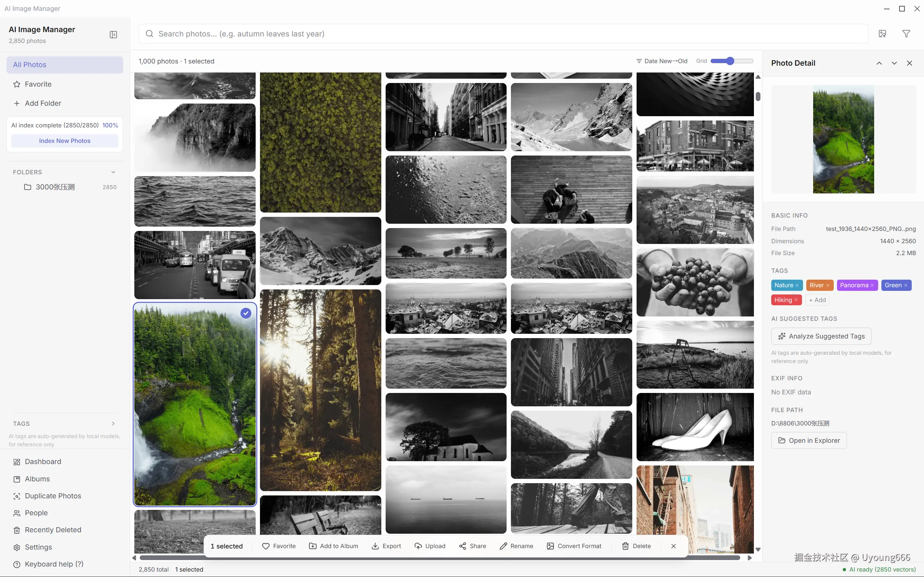The image size is (924, 577).
Task: Open the 3000张压测 folder
Action: (x=65, y=187)
